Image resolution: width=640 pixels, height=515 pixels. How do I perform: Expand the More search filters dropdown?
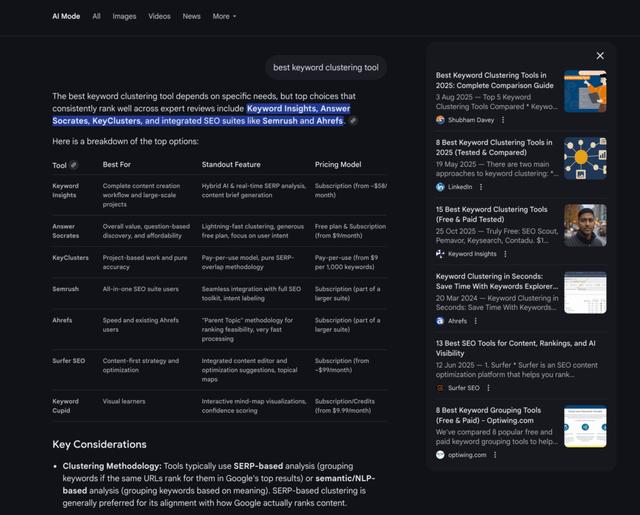point(223,16)
